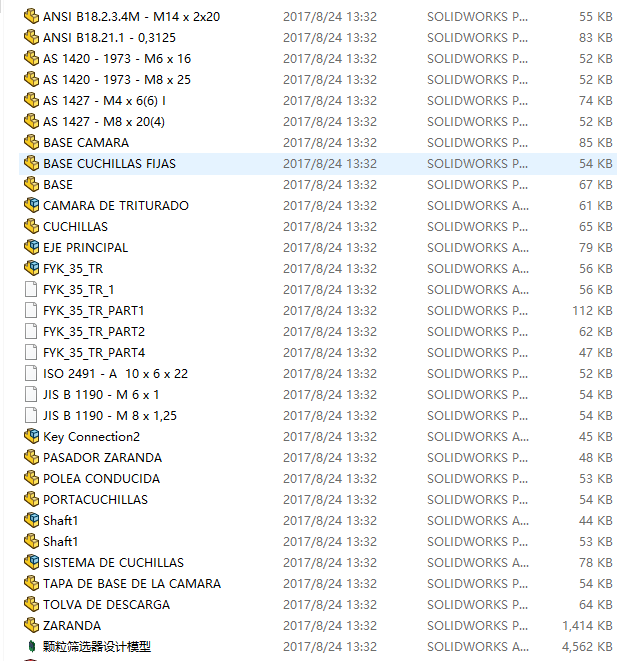The image size is (639, 661).
Task: Click the name JIS B 1190 - M 8 x 1,25
Action: pos(110,416)
